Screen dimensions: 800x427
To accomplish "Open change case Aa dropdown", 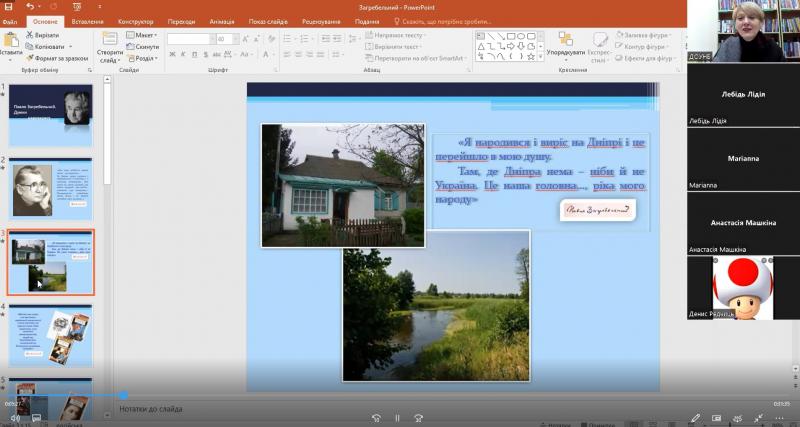I will pyautogui.click(x=246, y=54).
